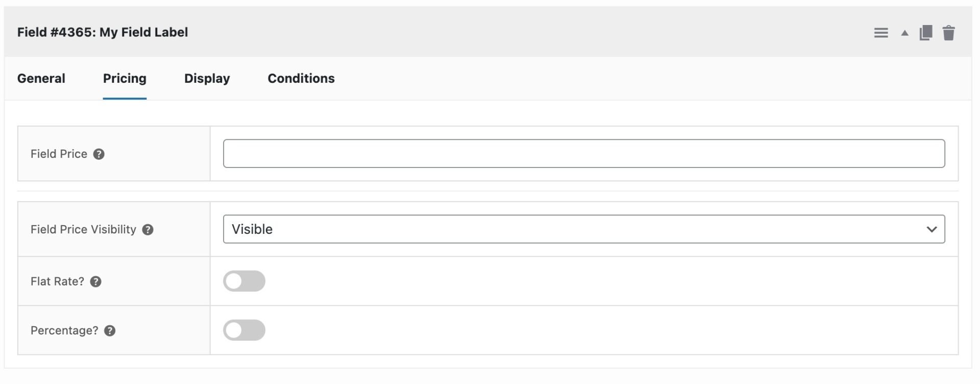Turn on the Percentage toggle

pos(244,330)
